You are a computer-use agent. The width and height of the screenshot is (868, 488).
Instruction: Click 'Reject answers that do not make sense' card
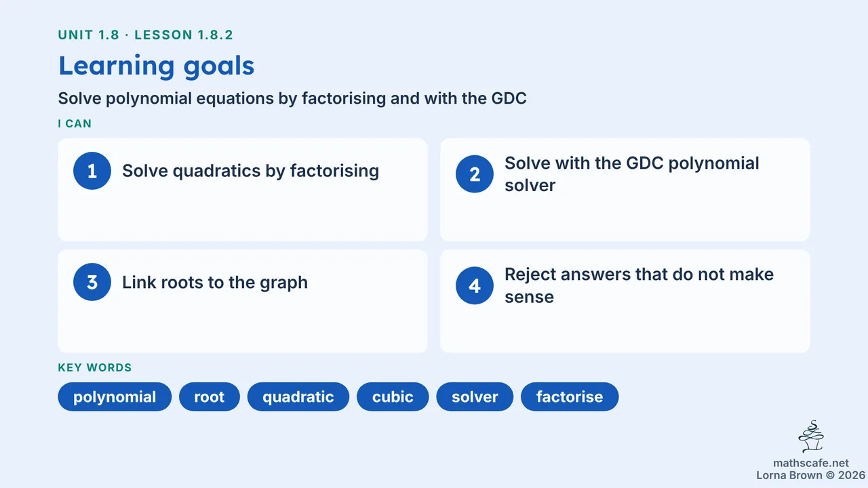click(x=625, y=301)
